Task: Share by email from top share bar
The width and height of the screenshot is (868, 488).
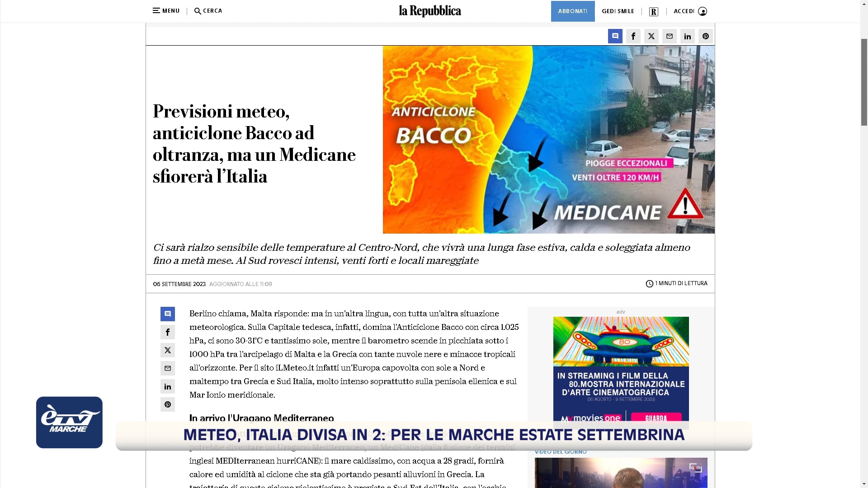Action: 670,36
